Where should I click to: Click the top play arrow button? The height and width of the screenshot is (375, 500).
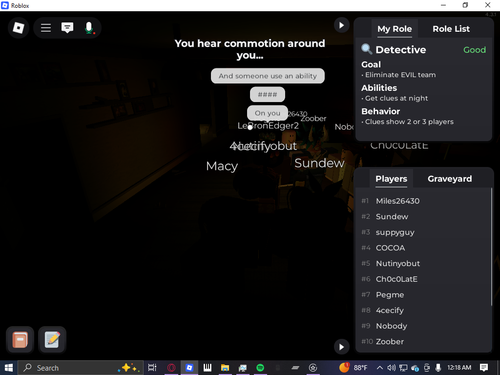[341, 25]
